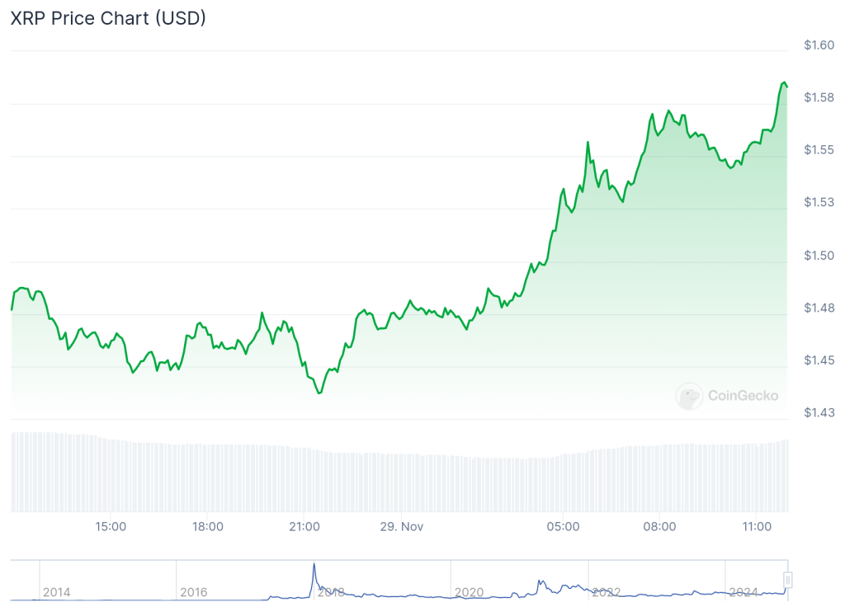845x616 pixels.
Task: Click the 21:00 time axis label
Action: tap(304, 526)
